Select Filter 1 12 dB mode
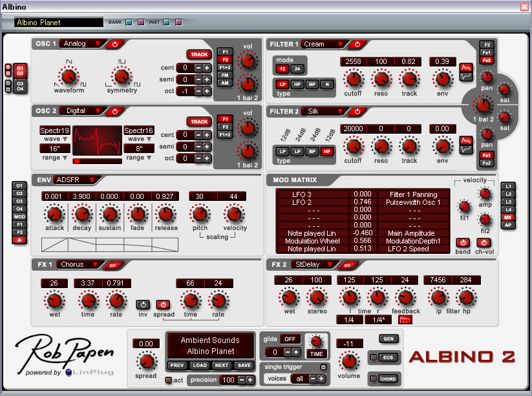The width and height of the screenshot is (532, 396). [282, 69]
